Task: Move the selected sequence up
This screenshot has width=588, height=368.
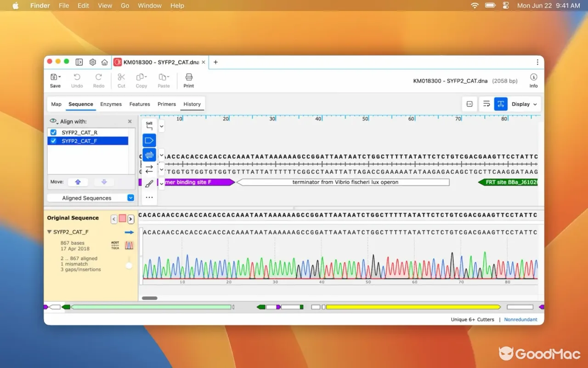Action: (x=78, y=182)
